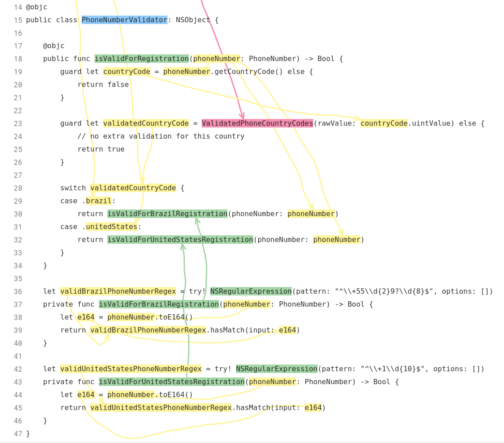Click NSRegularExpression on line 36
504x443 pixels.
coord(251,291)
